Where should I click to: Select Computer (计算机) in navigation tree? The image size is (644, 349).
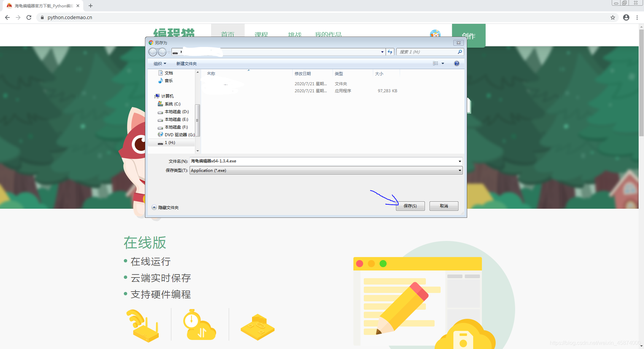[164, 96]
